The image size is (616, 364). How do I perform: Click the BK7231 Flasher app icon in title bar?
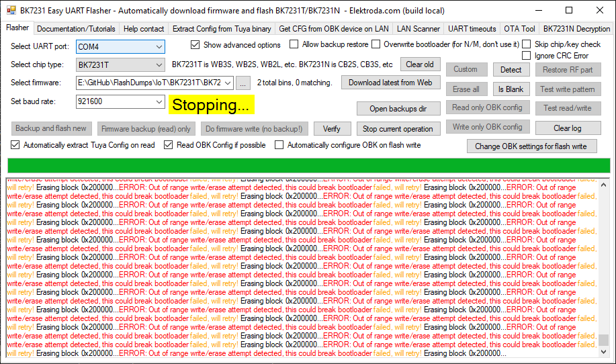click(x=11, y=10)
